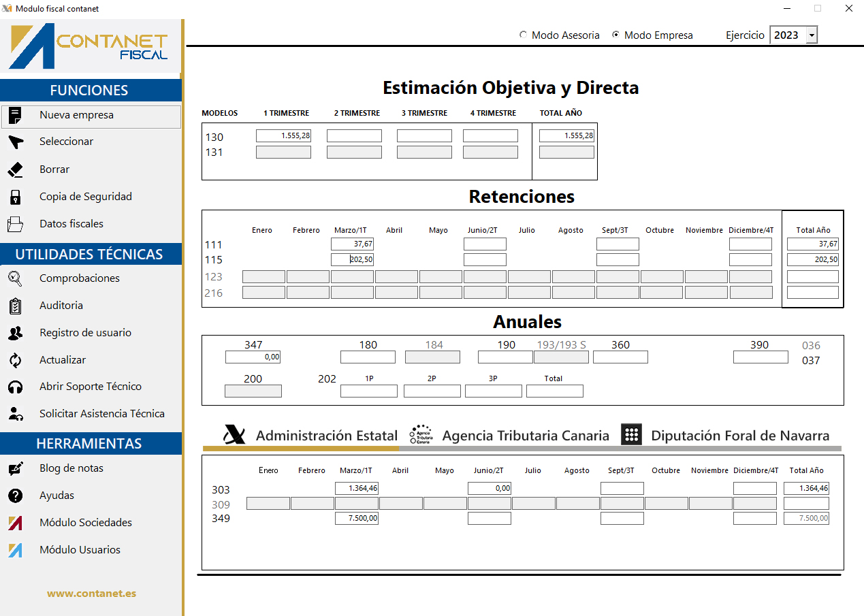Click the Abrir Soporte Técnico headphones icon

[15, 387]
